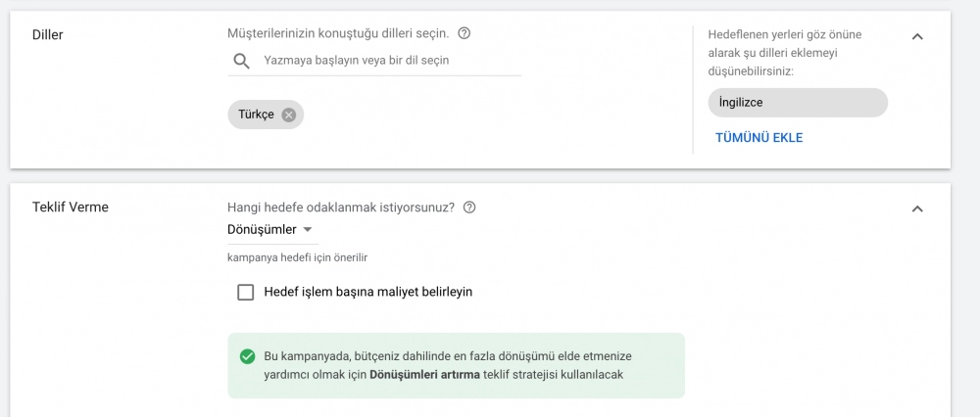Add the suggested İngilizce language chip

[x=798, y=103]
